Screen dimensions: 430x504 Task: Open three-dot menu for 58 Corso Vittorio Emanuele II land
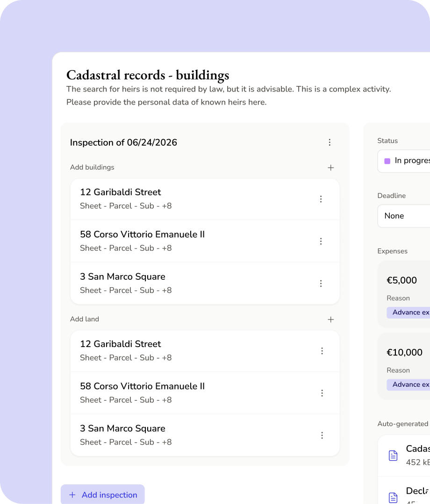pyautogui.click(x=322, y=393)
